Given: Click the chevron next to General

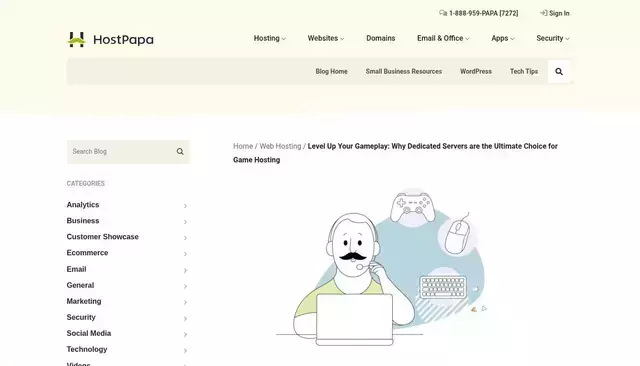Looking at the screenshot, I should pos(185,286).
